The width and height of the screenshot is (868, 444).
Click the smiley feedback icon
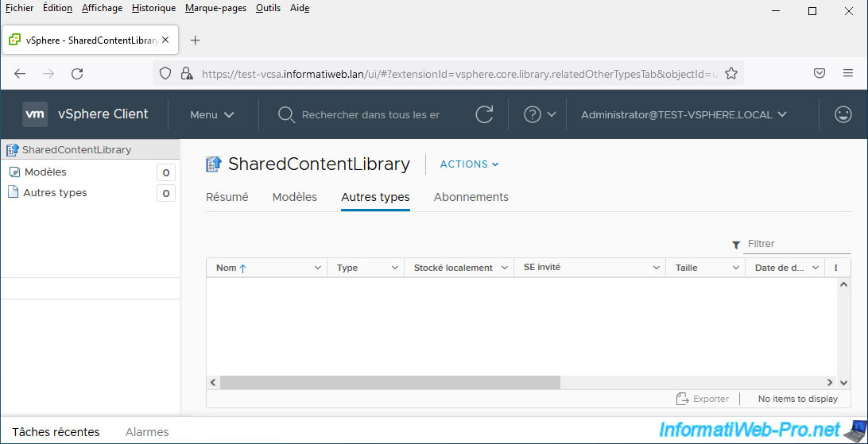click(843, 114)
